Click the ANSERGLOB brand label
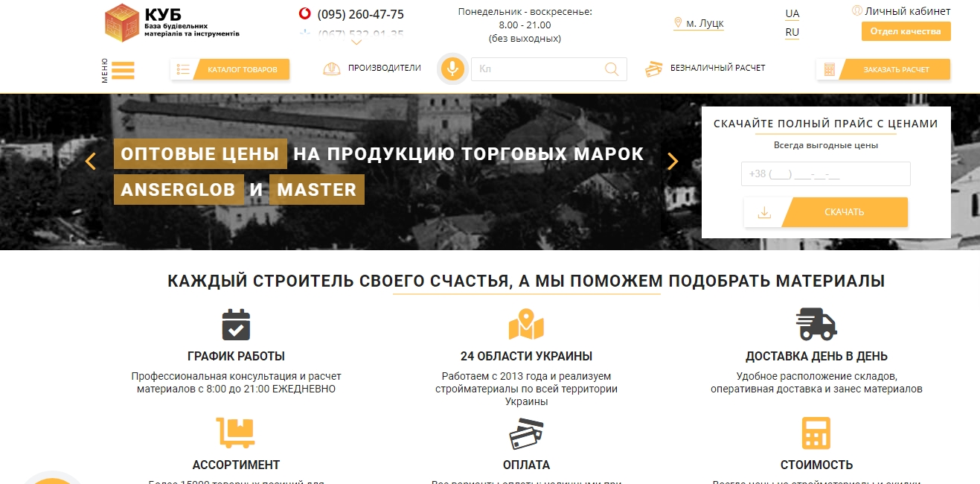The width and height of the screenshot is (980, 484). [179, 189]
